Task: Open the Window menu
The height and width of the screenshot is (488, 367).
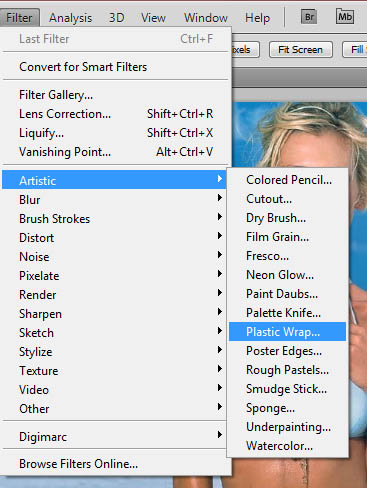Action: tap(206, 18)
